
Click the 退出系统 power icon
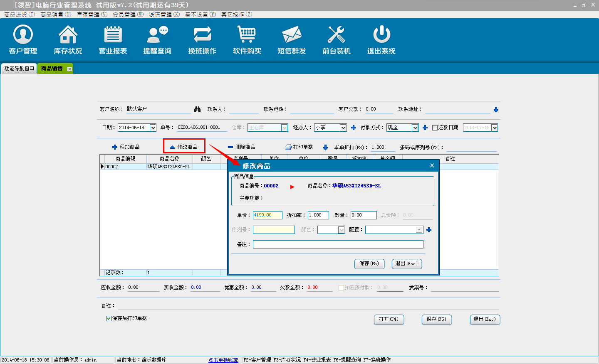381,35
